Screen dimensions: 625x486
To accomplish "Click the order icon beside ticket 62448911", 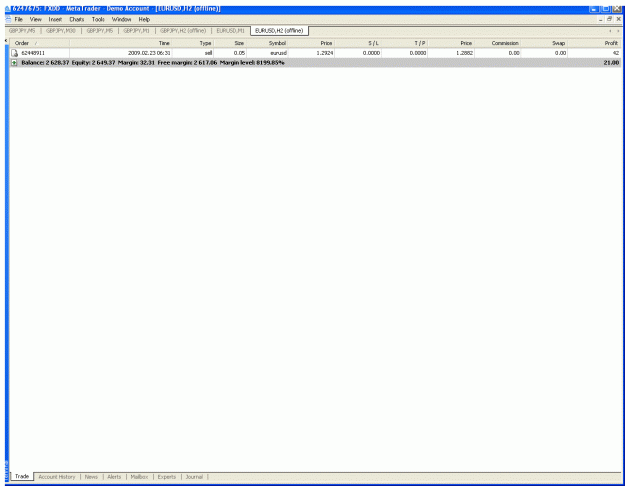I will (15, 53).
